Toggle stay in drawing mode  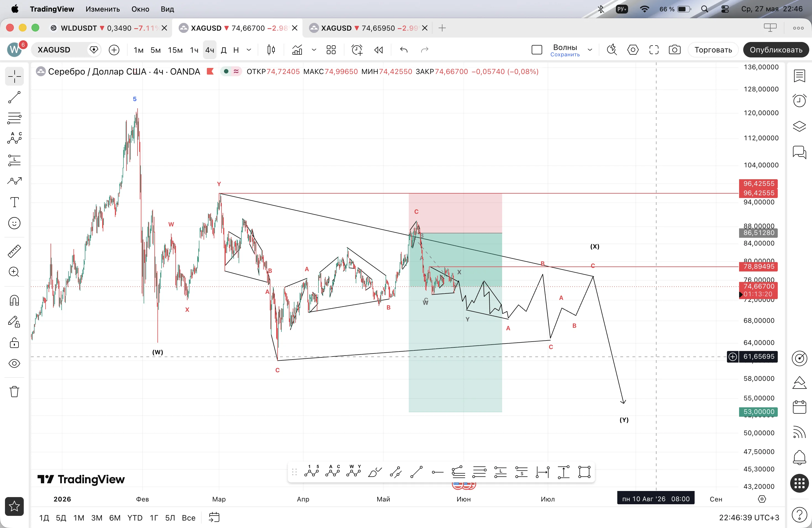point(14,321)
